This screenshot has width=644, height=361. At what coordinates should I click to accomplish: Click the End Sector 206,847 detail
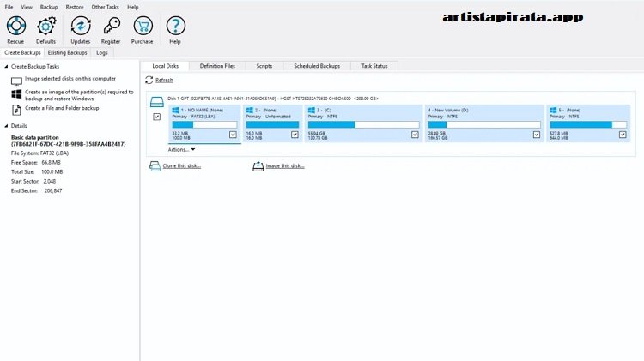tap(37, 190)
